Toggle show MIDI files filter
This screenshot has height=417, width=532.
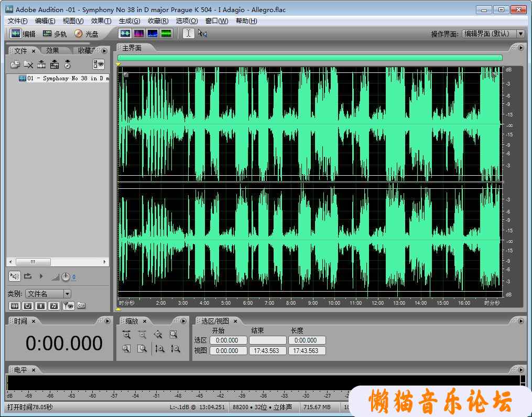(x=54, y=306)
